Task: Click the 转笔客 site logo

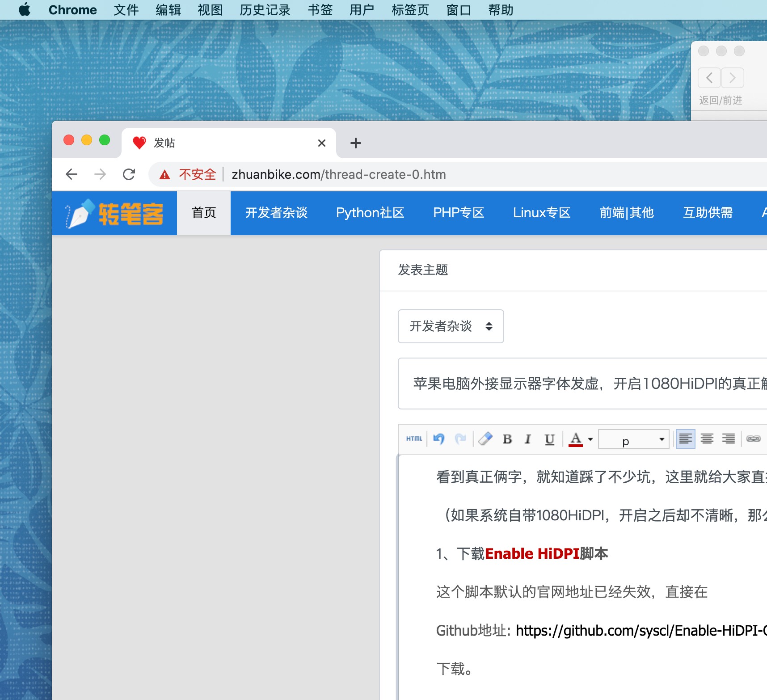Action: point(115,213)
